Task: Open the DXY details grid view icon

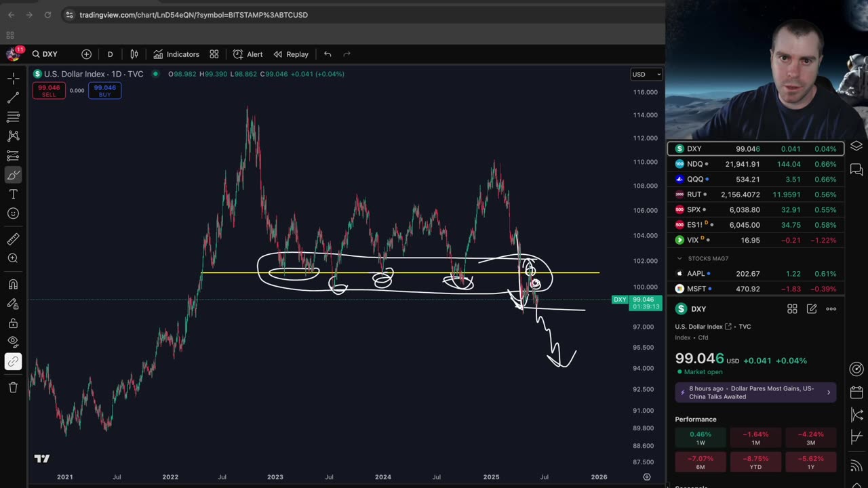Action: pos(792,309)
